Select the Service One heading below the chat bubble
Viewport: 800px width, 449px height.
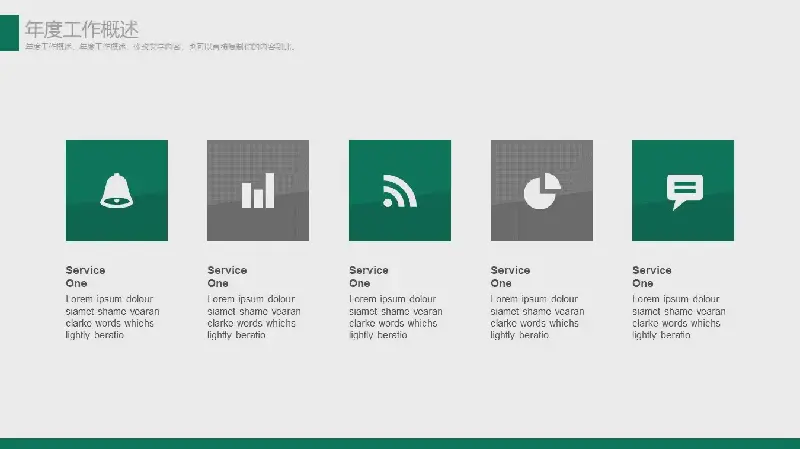[652, 277]
